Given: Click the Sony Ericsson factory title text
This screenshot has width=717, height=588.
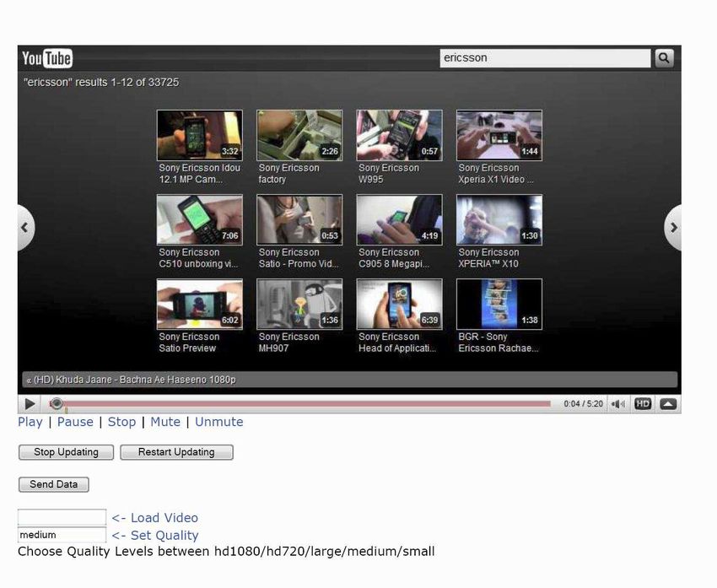Looking at the screenshot, I should click(289, 174).
